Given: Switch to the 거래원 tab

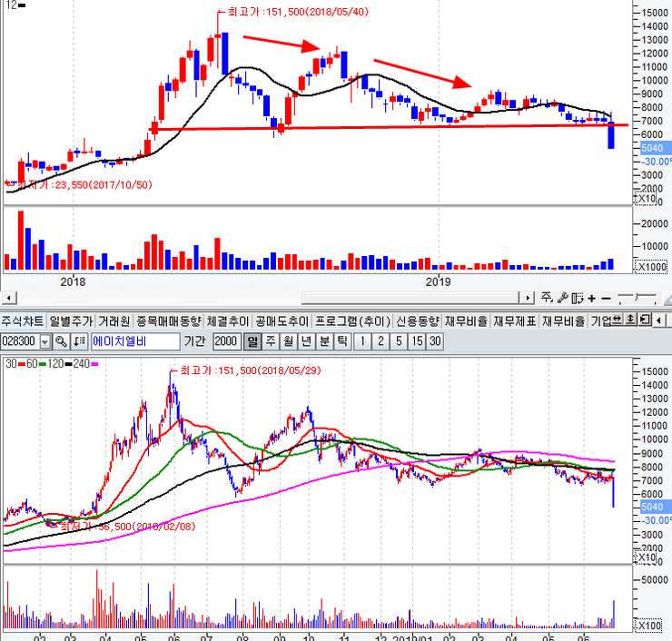Looking at the screenshot, I should click(114, 320).
